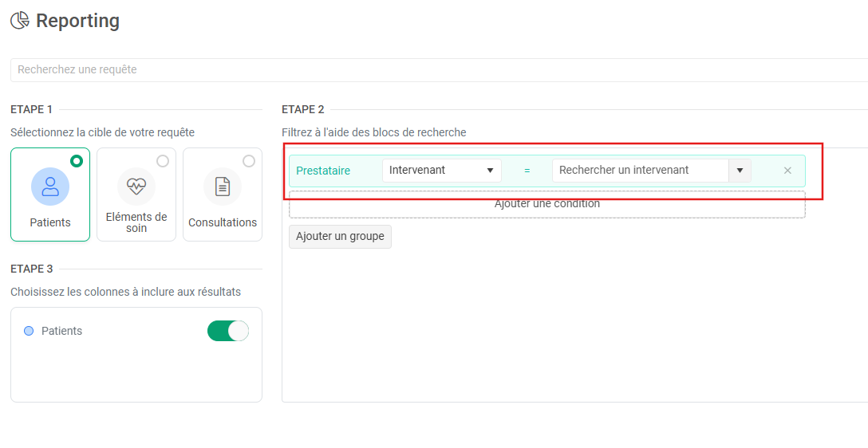Click the Ajouter un groupe button
The height and width of the screenshot is (448, 868).
tap(340, 237)
